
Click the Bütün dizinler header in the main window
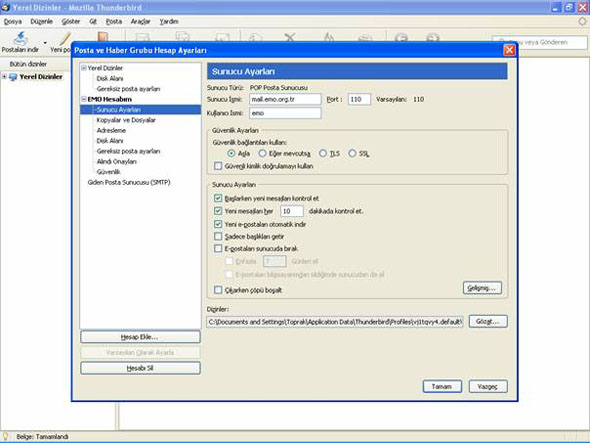click(29, 64)
